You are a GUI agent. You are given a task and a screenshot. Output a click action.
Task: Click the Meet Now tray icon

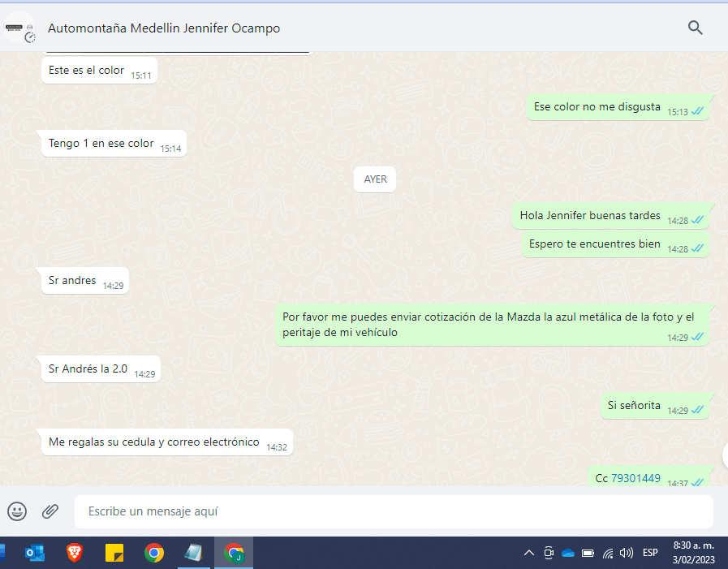tap(549, 553)
